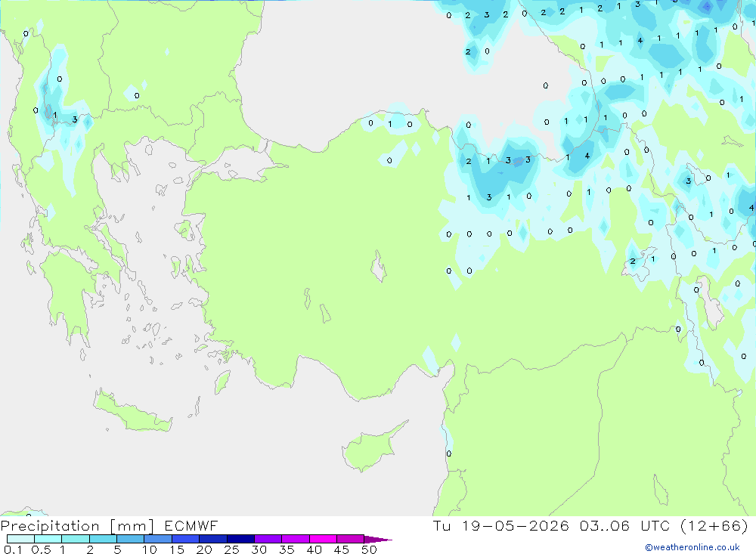The height and width of the screenshot is (554, 756).
Task: Click the 10–15 mm legend color swatch
Action: tap(158, 539)
